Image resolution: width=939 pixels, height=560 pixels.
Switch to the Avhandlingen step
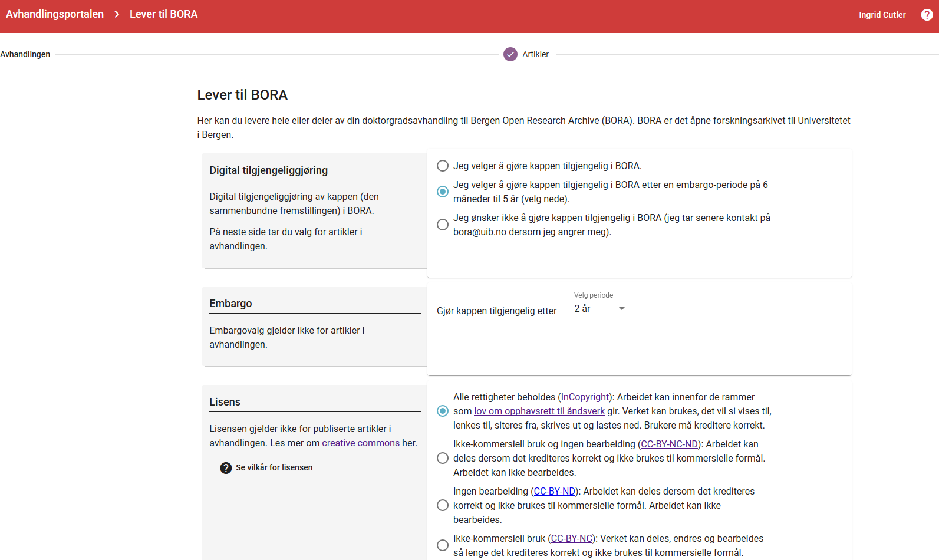coord(25,54)
